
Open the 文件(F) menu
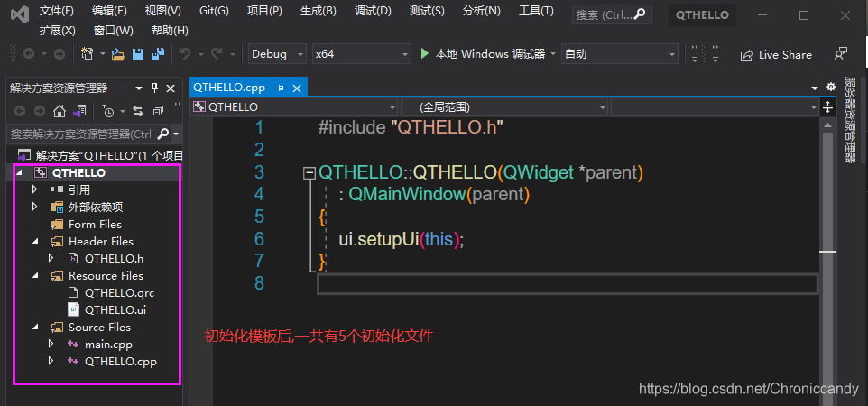[57, 11]
